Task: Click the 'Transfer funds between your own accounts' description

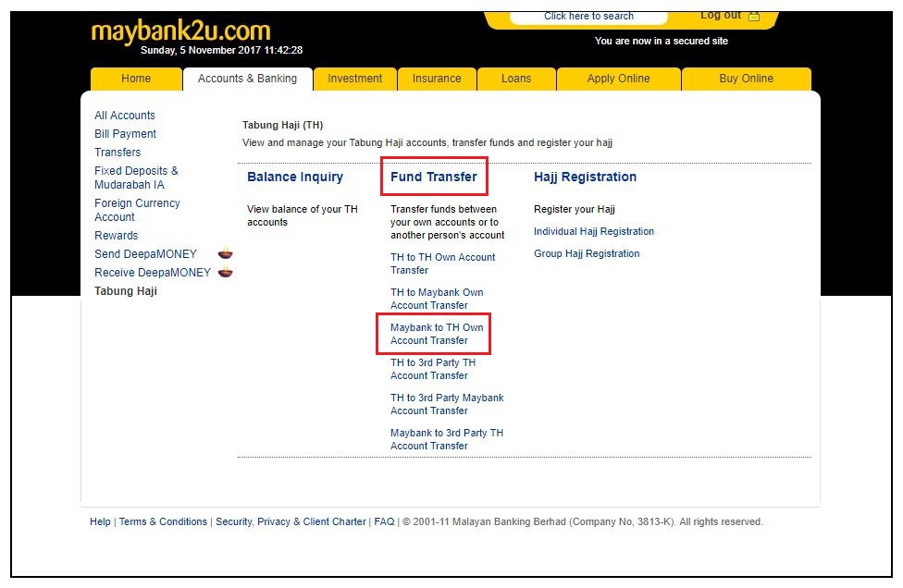Action: pos(448,222)
